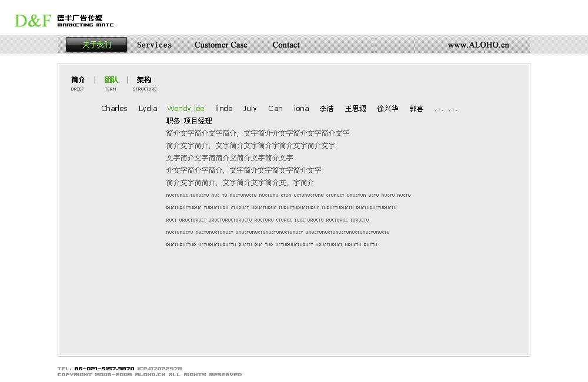Visit www.ALOHO.cn link

pos(479,45)
